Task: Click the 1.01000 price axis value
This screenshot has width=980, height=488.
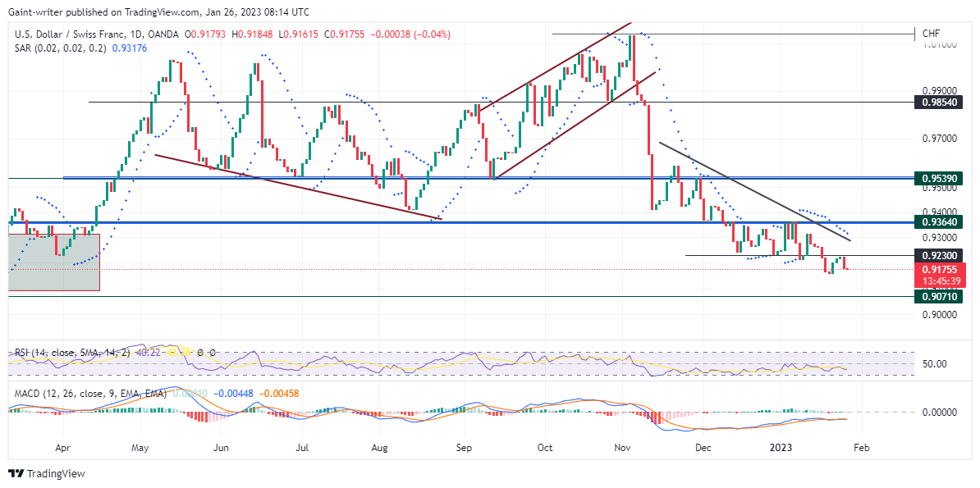Action: coord(940,44)
